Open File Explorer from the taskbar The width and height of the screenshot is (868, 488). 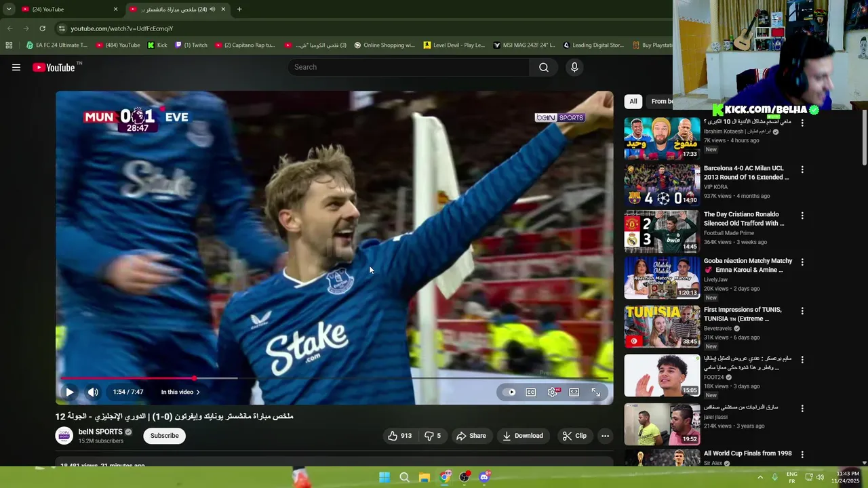point(424,477)
